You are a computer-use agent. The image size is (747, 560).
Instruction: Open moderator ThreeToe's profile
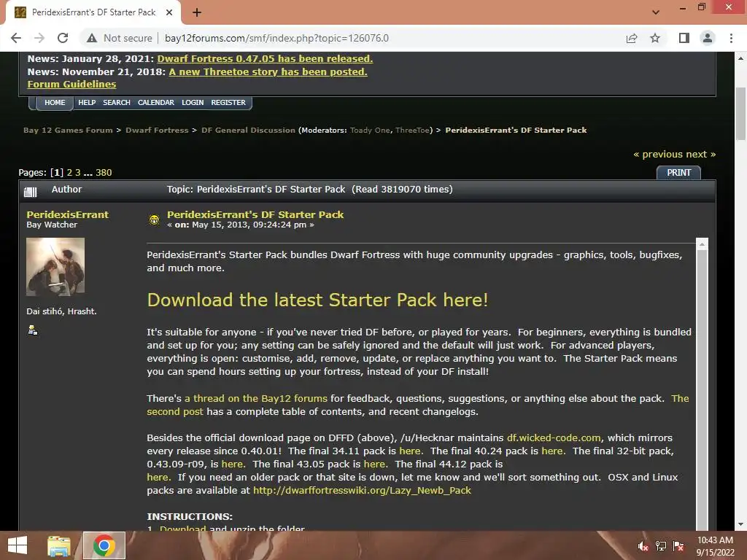pyautogui.click(x=413, y=130)
